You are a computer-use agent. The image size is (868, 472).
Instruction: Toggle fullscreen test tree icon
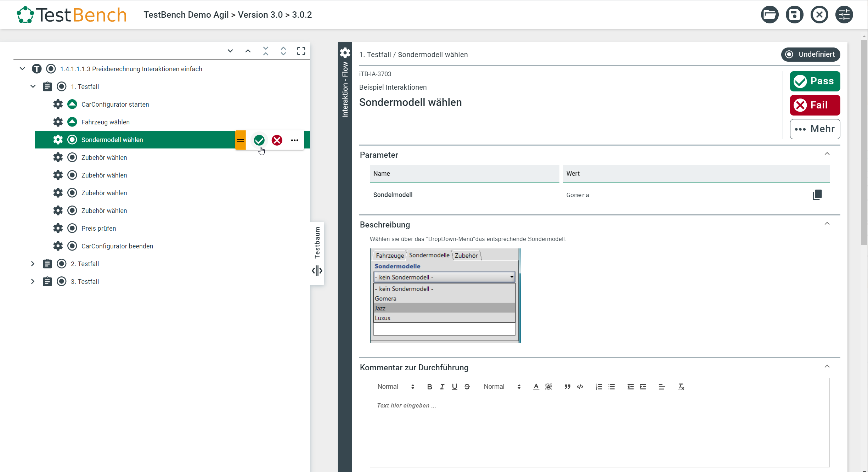coord(301,51)
